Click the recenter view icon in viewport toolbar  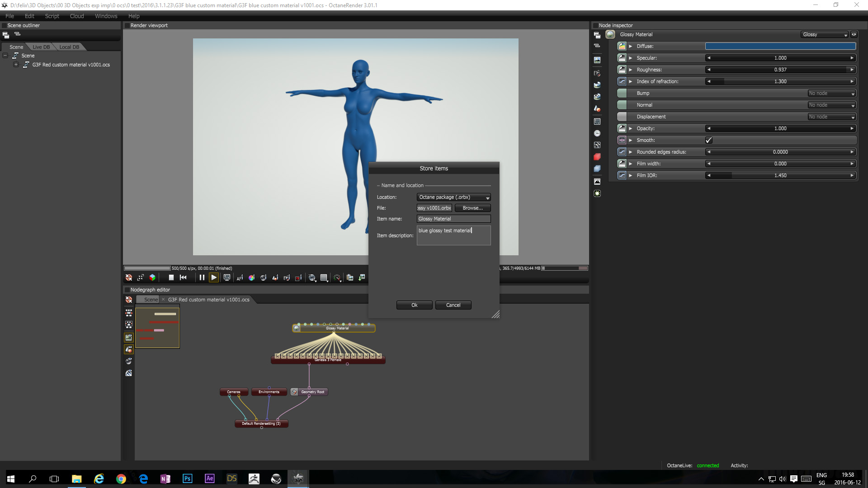[129, 277]
